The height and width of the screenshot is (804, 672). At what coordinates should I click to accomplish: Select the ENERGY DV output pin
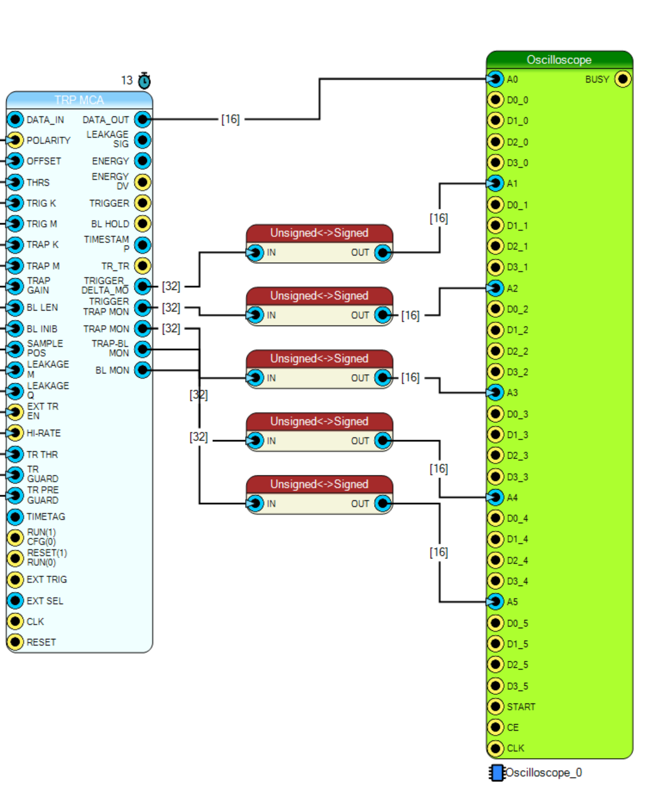(x=143, y=182)
